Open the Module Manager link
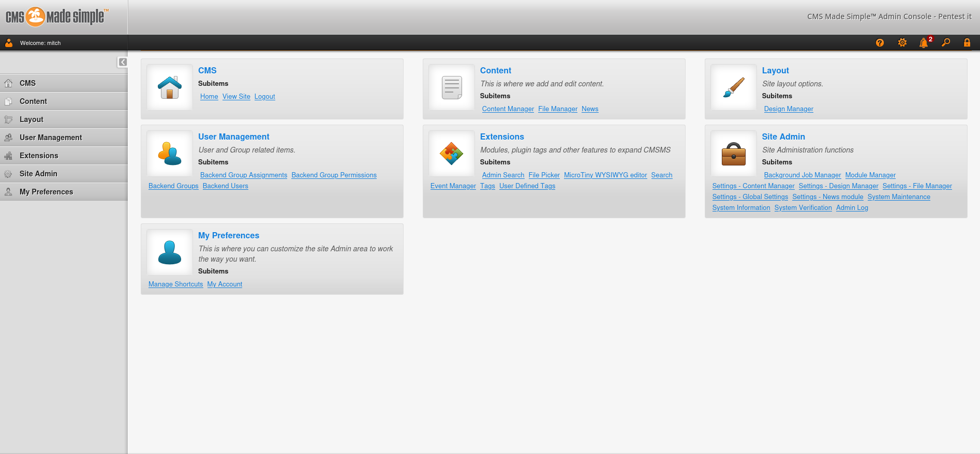The image size is (980, 454). [x=870, y=175]
